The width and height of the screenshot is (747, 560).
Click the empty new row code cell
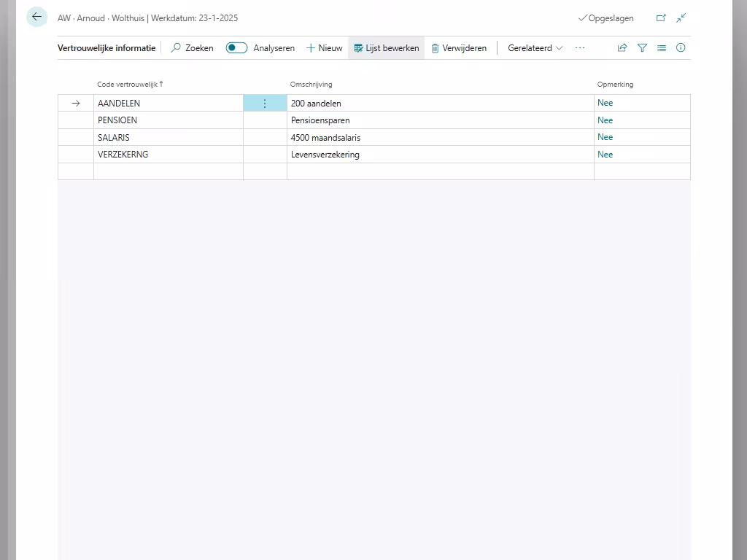[168, 171]
